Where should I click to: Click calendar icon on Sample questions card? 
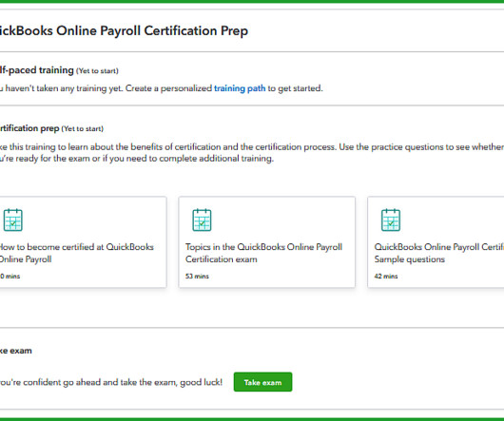[x=391, y=220]
